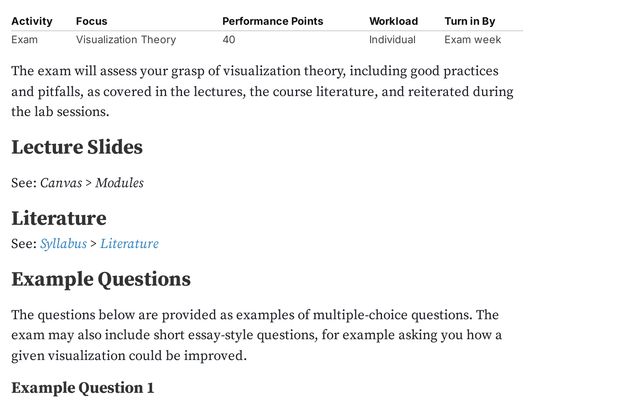Screen dimensions: 640x400
Task: Click the Exam cell in the Activity column
Action: [25, 40]
